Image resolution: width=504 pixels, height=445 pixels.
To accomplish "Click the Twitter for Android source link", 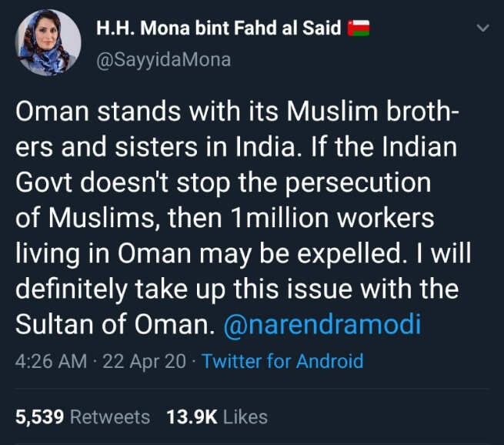I will pos(282,361).
